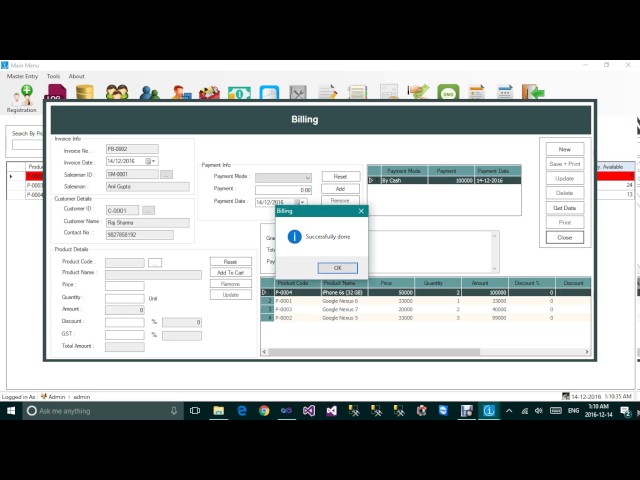
Task: Click the Save + Print button
Action: 565,164
